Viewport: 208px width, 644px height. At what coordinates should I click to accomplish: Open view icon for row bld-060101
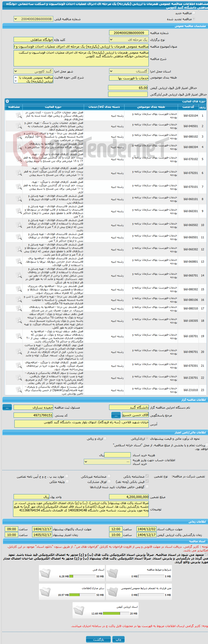[19, 199]
